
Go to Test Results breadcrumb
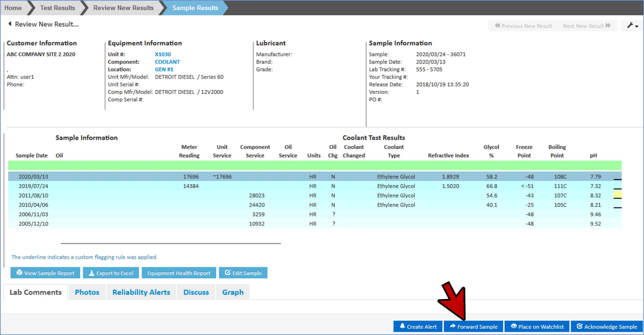coord(58,8)
